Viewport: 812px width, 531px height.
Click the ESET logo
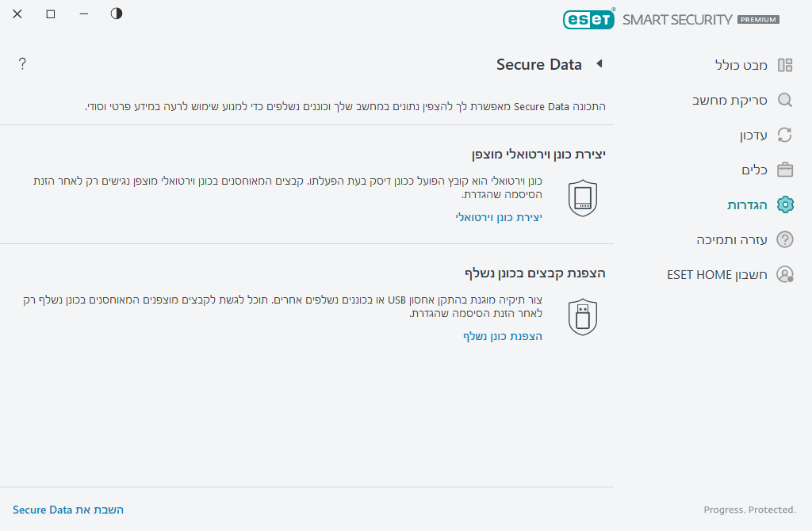589,19
